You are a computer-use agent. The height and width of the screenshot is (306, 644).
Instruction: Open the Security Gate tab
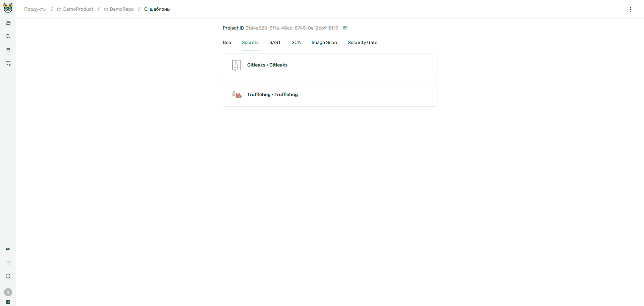pyautogui.click(x=363, y=43)
